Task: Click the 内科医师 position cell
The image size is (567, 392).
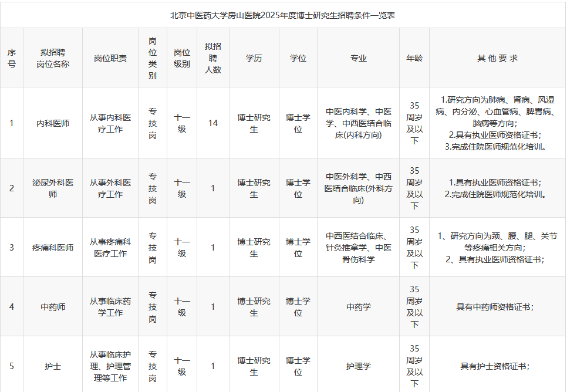Action: point(53,123)
